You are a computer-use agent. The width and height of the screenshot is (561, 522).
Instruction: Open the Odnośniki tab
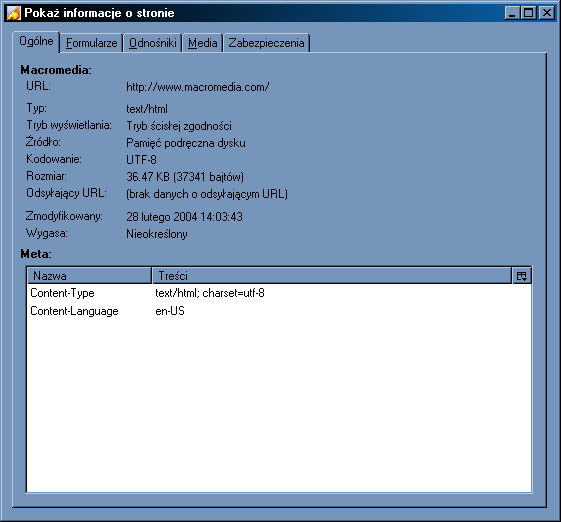coord(152,43)
